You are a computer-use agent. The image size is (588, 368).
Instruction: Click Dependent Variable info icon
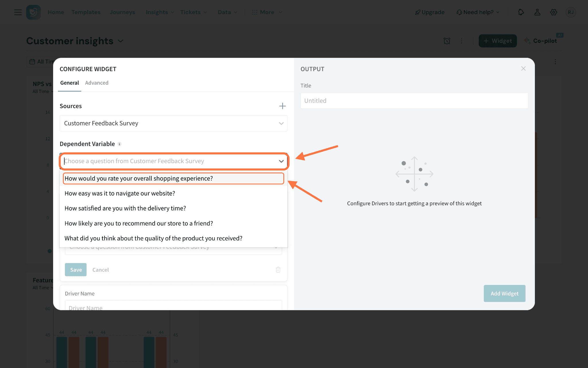[119, 144]
